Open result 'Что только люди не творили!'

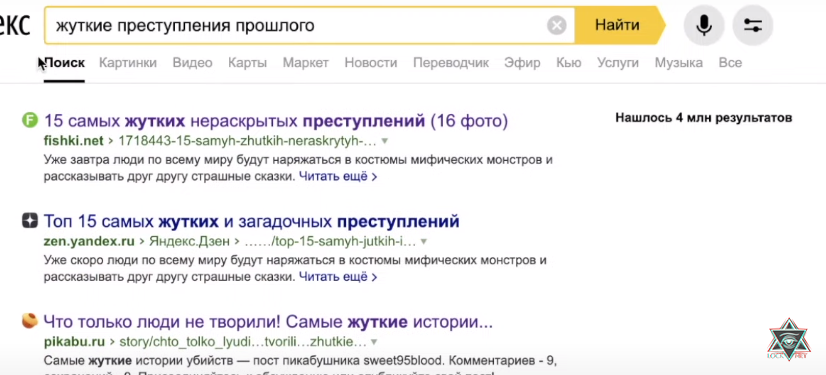tap(268, 321)
